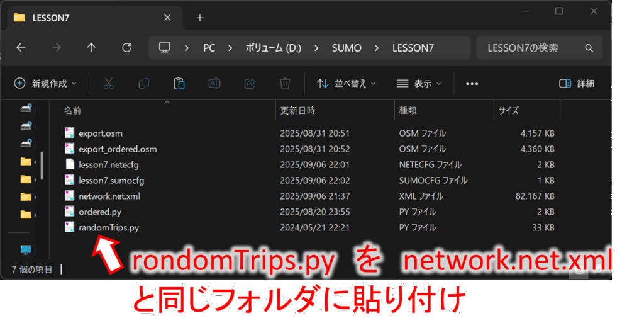644x323 pixels.
Task: Select the network.net.xml file icon
Action: tap(69, 196)
